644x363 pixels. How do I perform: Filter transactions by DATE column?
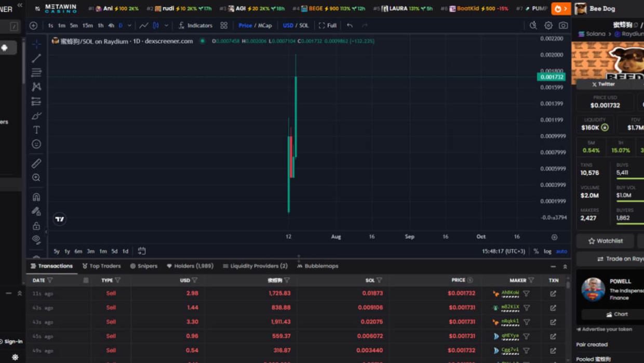[50, 280]
